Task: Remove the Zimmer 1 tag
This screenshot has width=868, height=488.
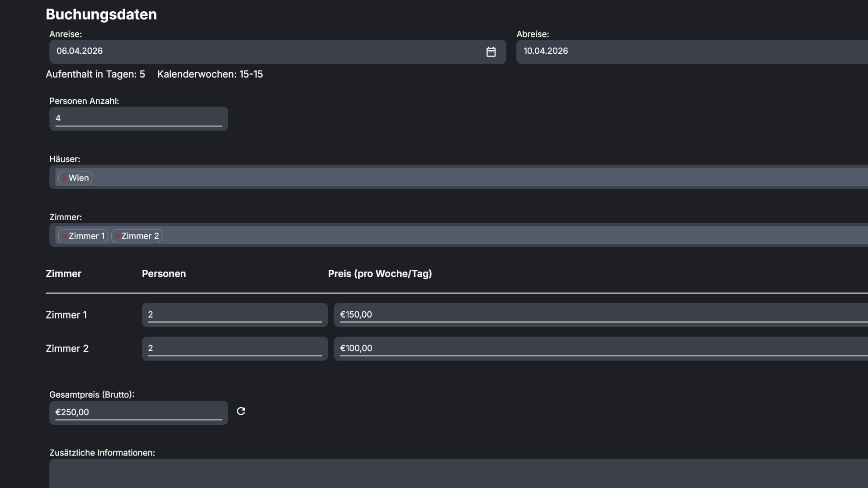Action: [x=65, y=236]
